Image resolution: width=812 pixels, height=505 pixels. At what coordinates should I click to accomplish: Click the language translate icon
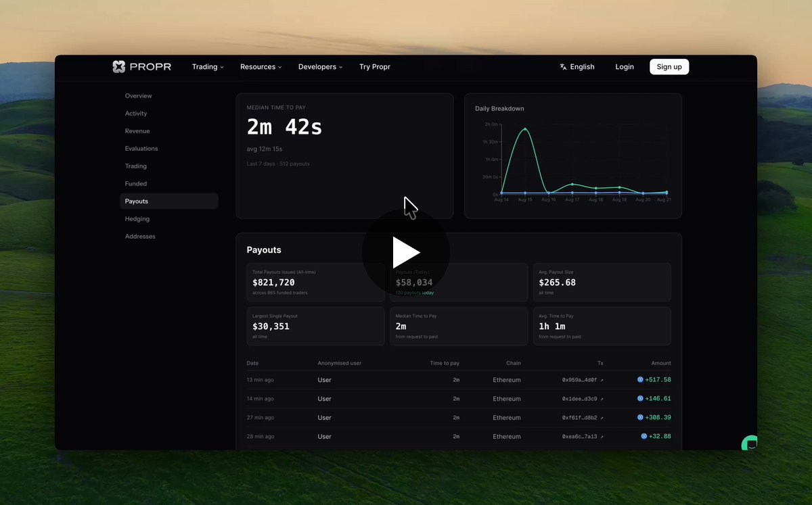(563, 67)
